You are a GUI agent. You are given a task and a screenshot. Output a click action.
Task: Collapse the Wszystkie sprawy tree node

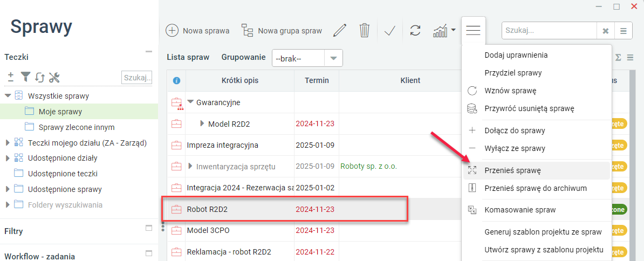[x=8, y=96]
